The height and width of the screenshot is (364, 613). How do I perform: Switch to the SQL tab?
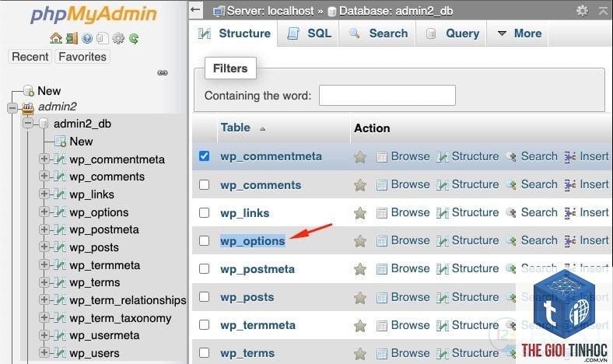(x=309, y=33)
